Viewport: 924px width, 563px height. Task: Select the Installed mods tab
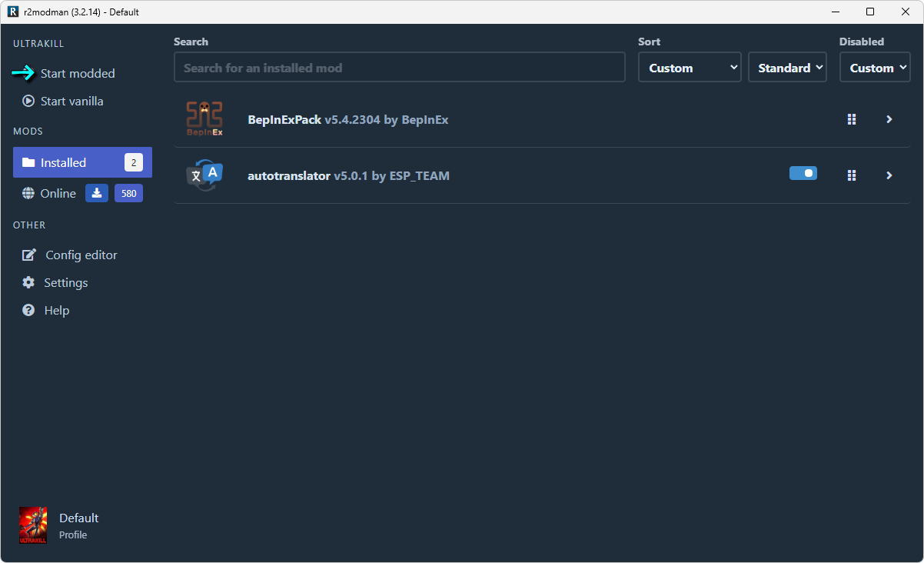82,162
